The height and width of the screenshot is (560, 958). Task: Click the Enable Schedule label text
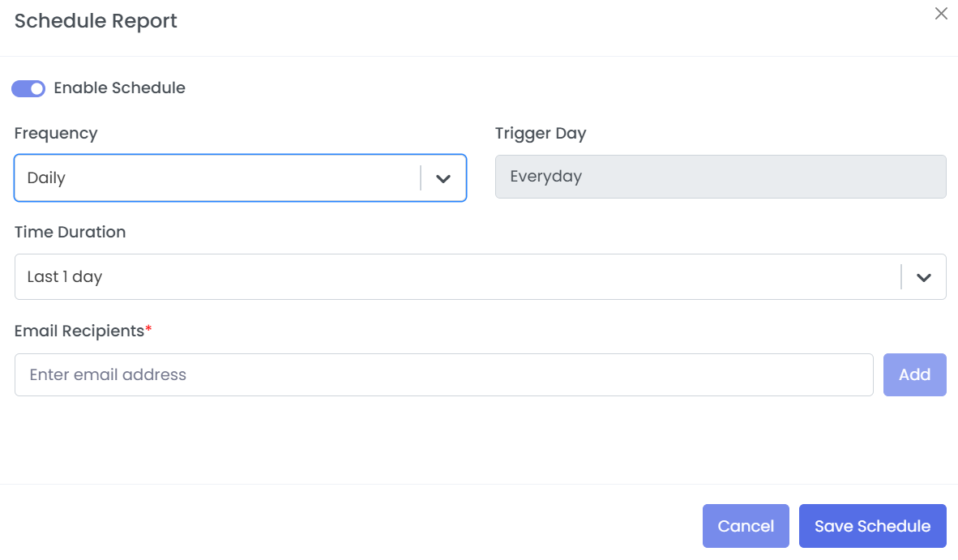[119, 88]
